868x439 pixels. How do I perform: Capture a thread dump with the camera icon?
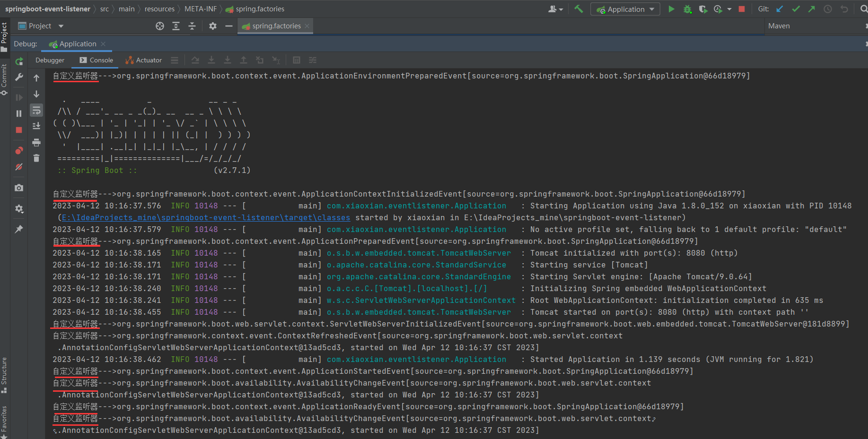(x=19, y=188)
